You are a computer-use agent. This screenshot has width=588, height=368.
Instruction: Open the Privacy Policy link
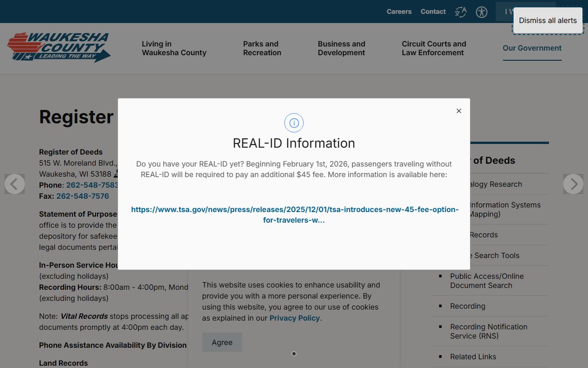point(294,318)
